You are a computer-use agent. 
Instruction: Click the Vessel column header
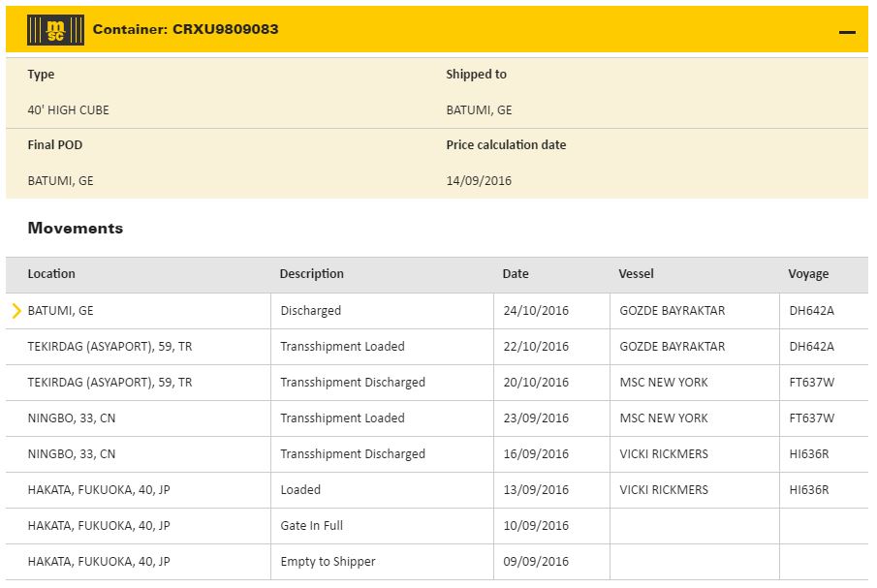pos(636,274)
